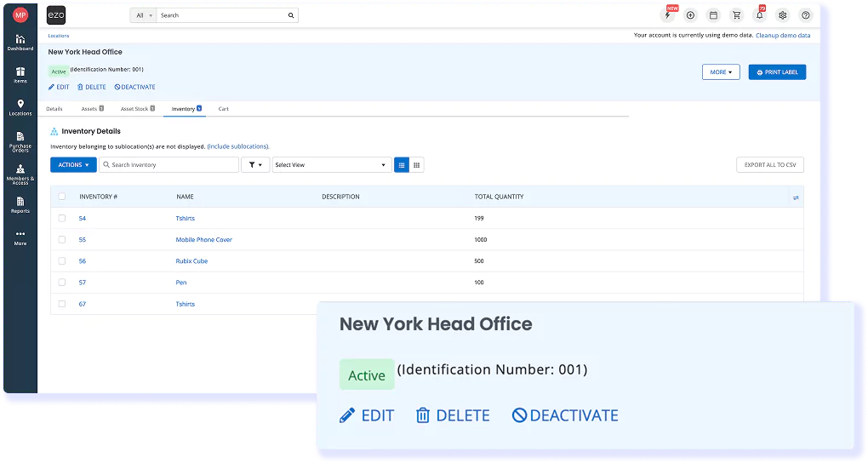Open the Select View dropdown
Screen dimensions: 868x463
point(331,165)
